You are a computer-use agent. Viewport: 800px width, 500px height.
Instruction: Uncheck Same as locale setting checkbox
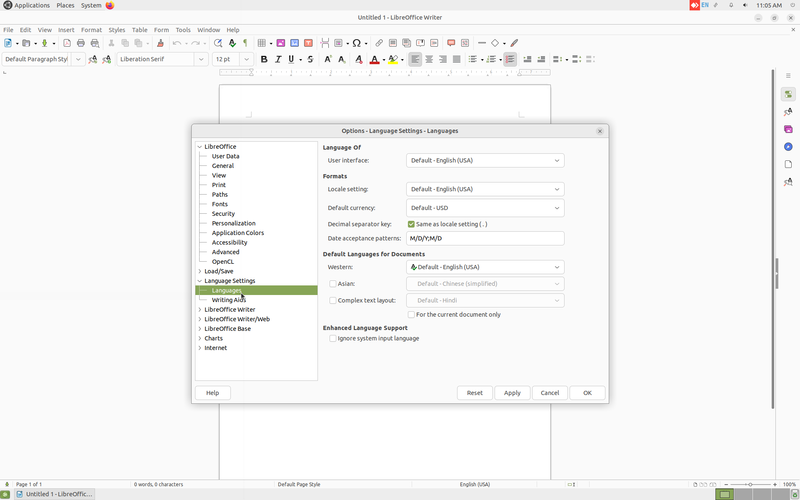coord(411,224)
